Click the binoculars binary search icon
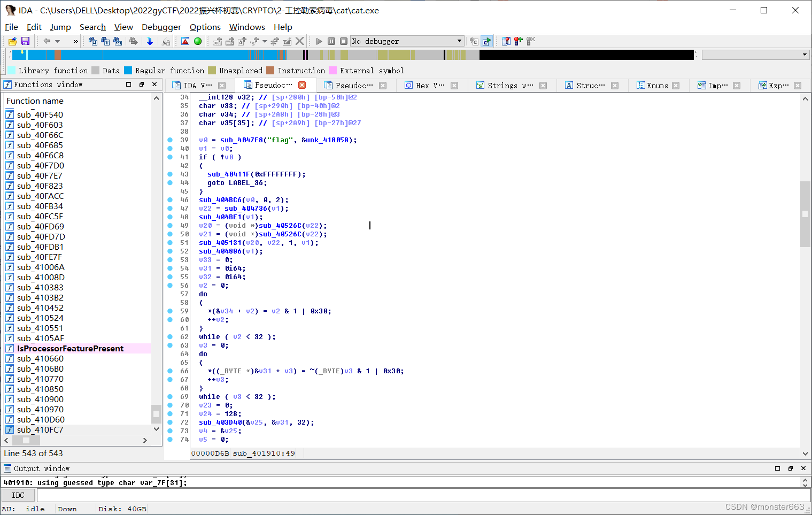 point(118,41)
